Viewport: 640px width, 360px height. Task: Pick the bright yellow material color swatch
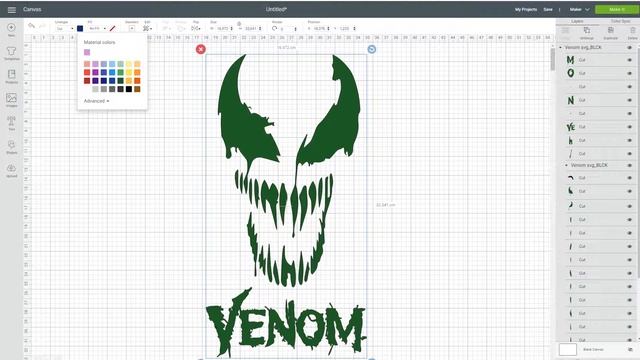[129, 72]
